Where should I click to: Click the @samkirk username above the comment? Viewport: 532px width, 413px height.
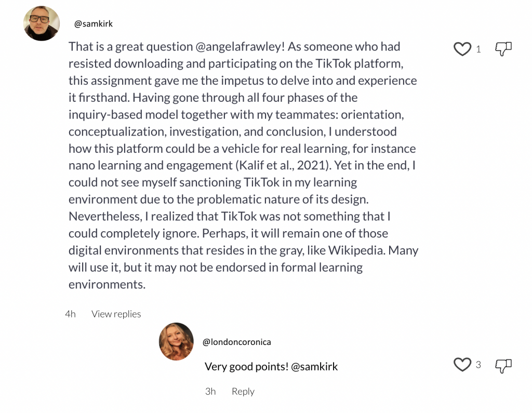pos(94,24)
